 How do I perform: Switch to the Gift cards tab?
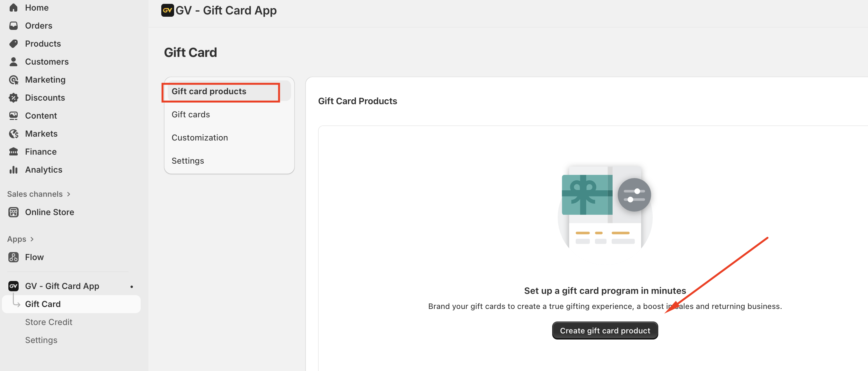click(x=190, y=114)
